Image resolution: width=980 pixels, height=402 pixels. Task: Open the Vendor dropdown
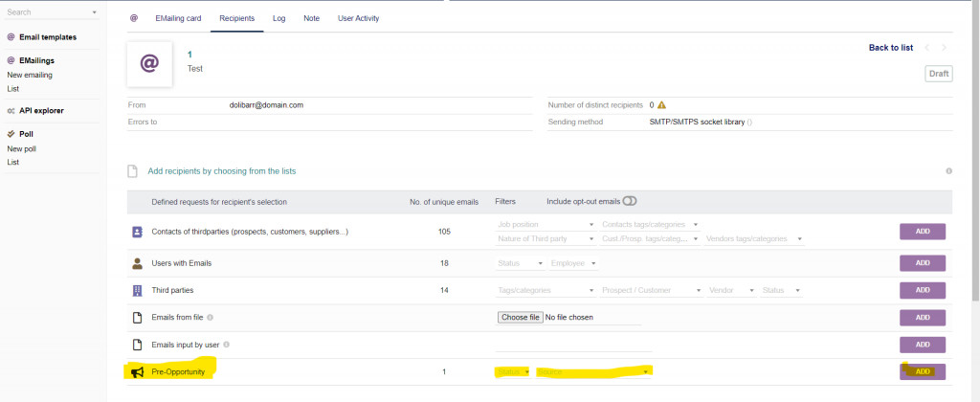732,290
